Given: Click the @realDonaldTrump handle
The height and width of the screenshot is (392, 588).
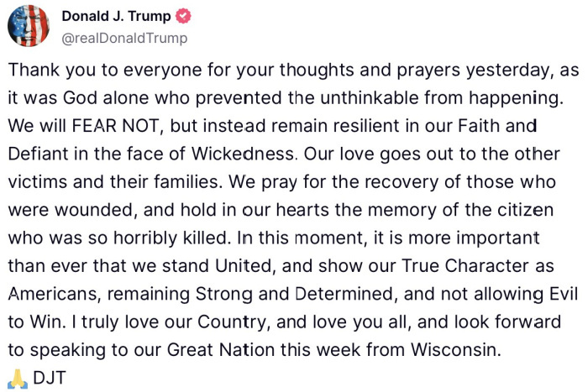Looking at the screenshot, I should [124, 38].
